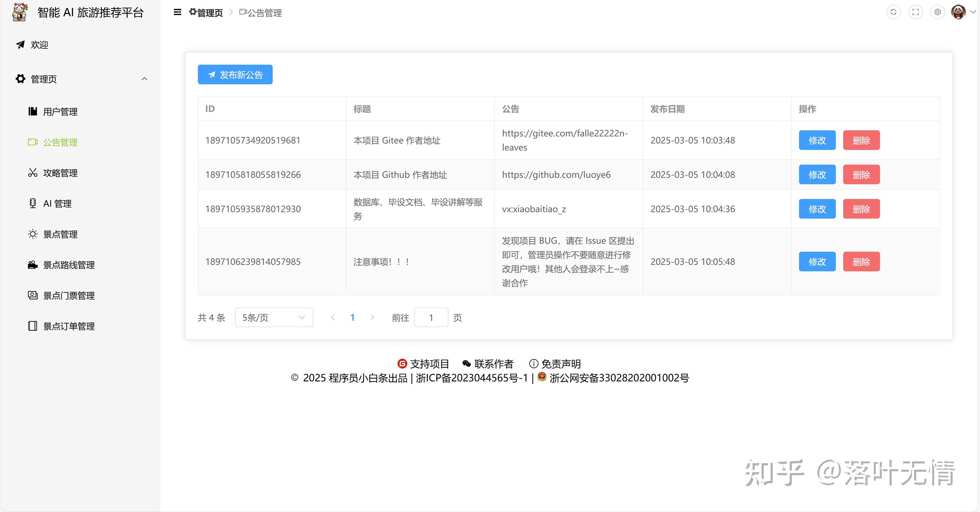Image resolution: width=980 pixels, height=512 pixels.
Task: Select 攻略管理 in the sidebar
Action: click(x=61, y=173)
